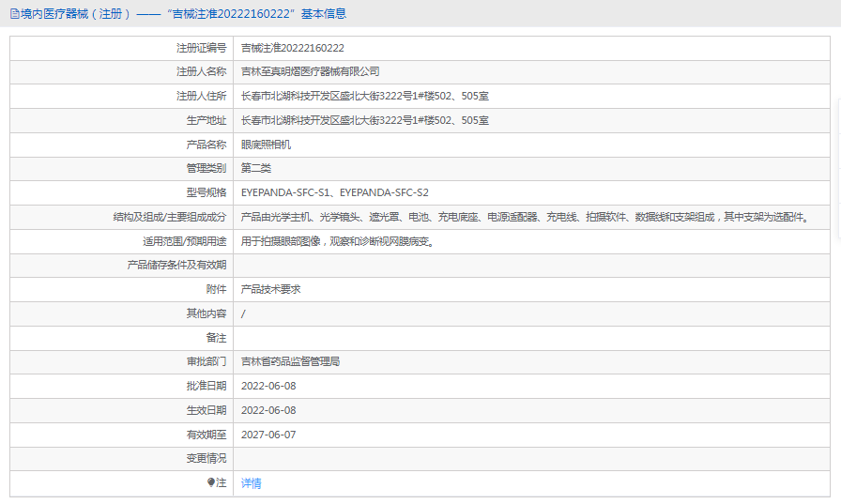Click the 备注 row label
This screenshot has height=504, width=841.
click(x=216, y=338)
